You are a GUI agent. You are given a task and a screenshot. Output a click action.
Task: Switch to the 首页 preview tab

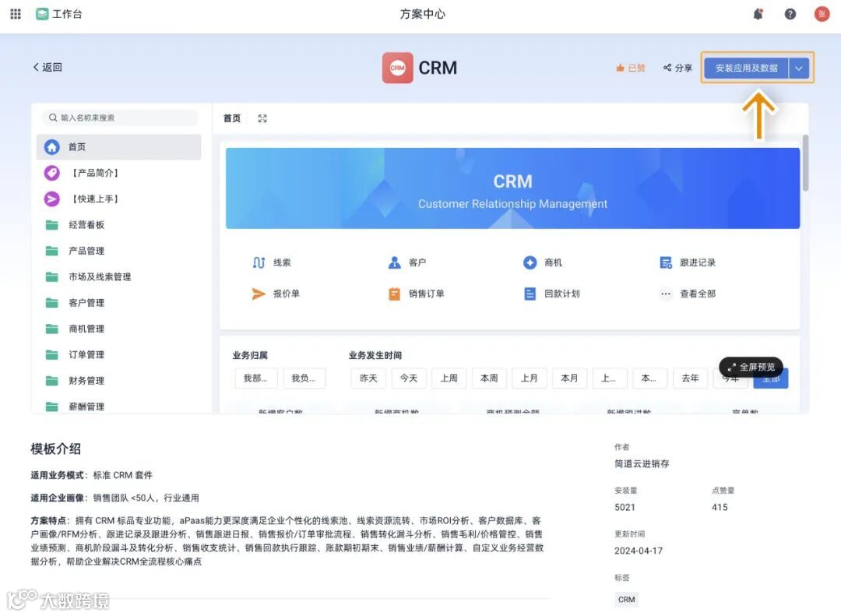[x=232, y=118]
